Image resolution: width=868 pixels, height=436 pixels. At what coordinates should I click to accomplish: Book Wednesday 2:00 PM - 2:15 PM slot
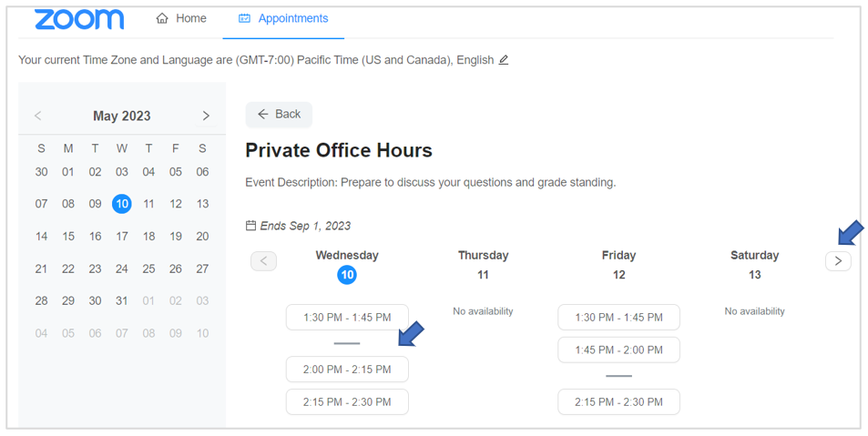(347, 370)
